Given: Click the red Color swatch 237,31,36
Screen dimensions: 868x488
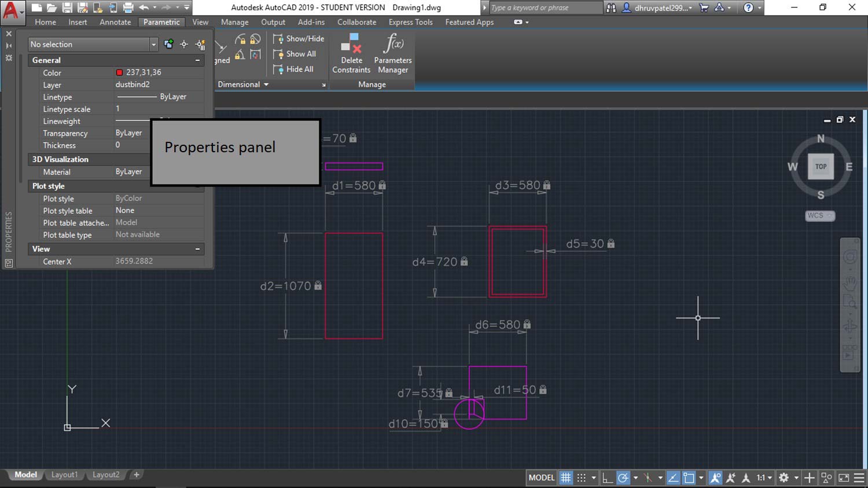Looking at the screenshot, I should click(x=119, y=72).
